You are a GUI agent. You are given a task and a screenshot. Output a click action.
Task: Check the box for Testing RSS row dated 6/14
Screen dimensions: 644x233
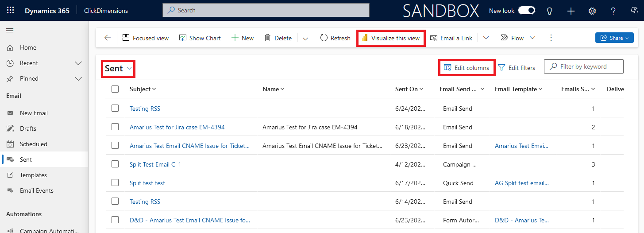[x=115, y=201]
